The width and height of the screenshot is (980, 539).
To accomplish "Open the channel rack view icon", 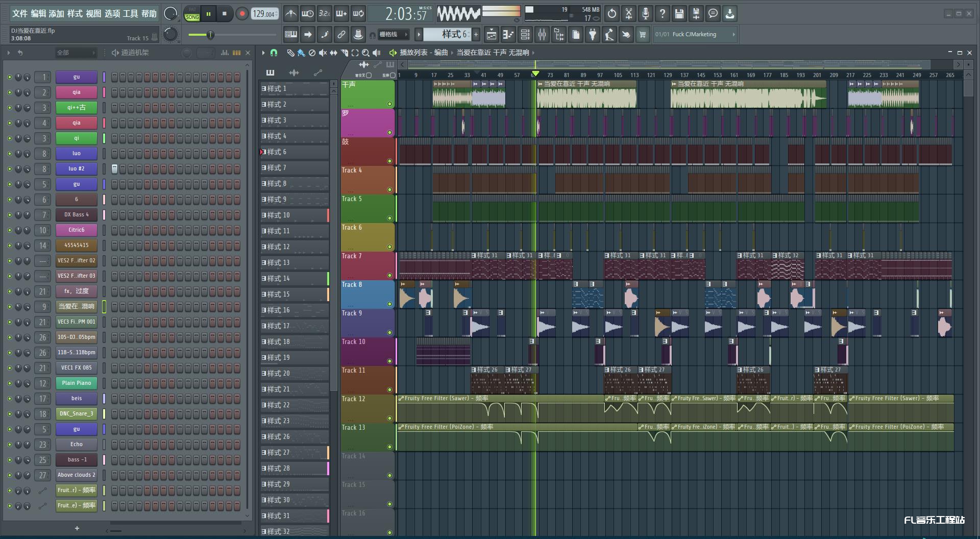I will point(525,35).
